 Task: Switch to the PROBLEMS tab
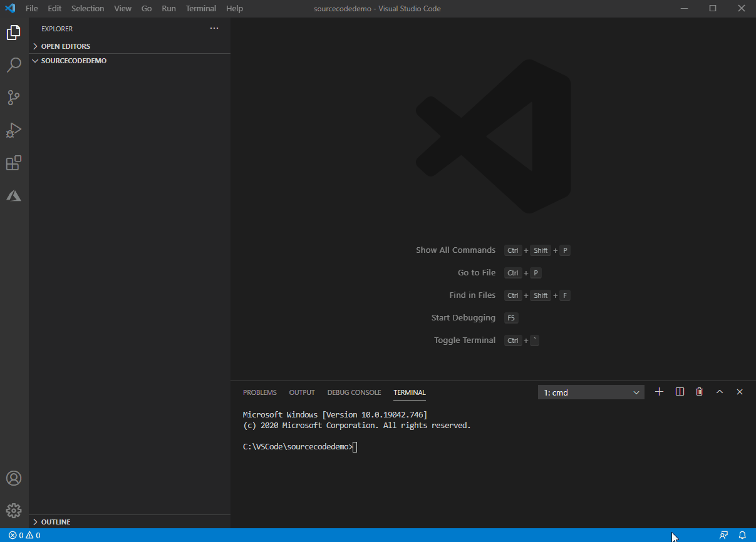pyautogui.click(x=260, y=392)
